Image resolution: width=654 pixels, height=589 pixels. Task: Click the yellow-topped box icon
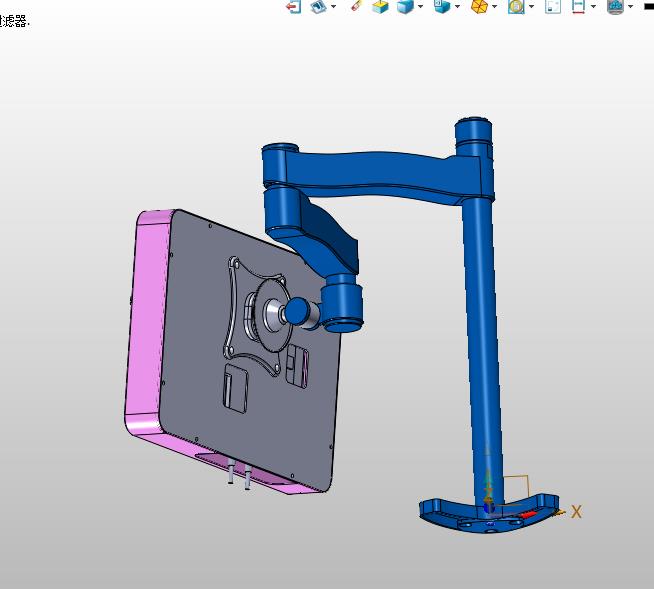point(380,7)
